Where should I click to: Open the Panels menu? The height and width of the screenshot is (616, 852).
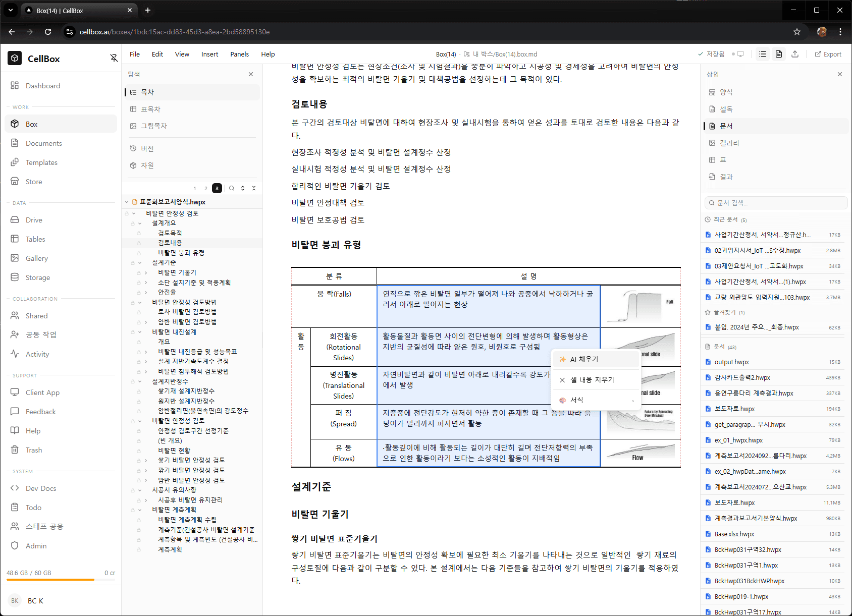pyautogui.click(x=239, y=54)
